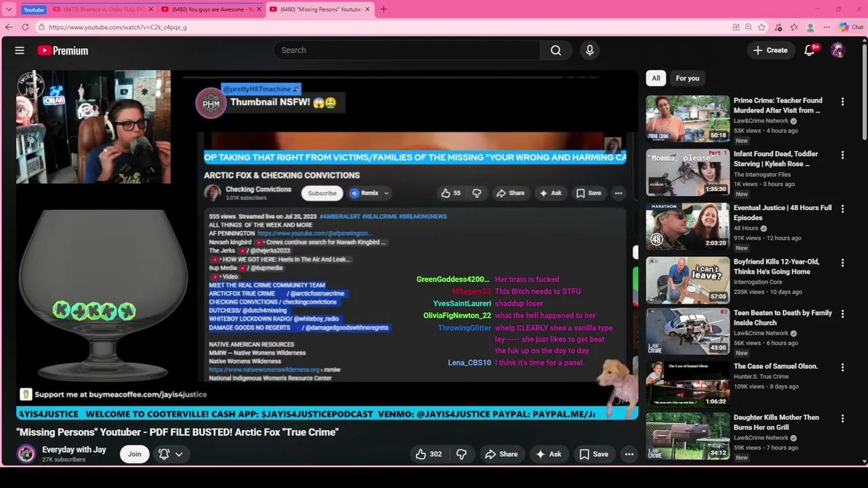Click the search magnifier button
868x488 pixels.
pyautogui.click(x=556, y=50)
